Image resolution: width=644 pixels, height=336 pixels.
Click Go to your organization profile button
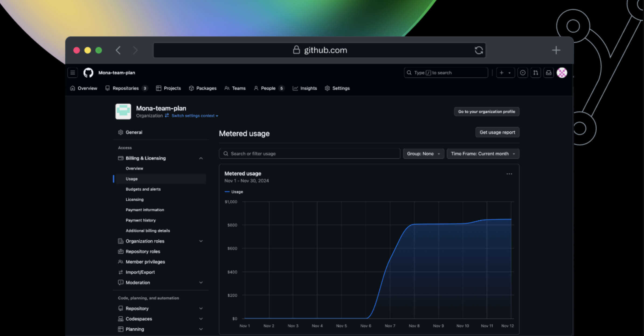(487, 111)
